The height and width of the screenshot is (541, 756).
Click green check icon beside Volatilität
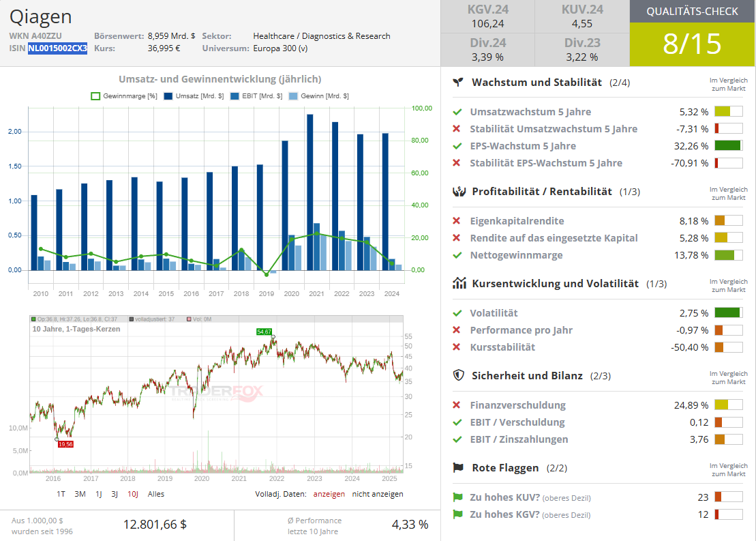click(457, 313)
